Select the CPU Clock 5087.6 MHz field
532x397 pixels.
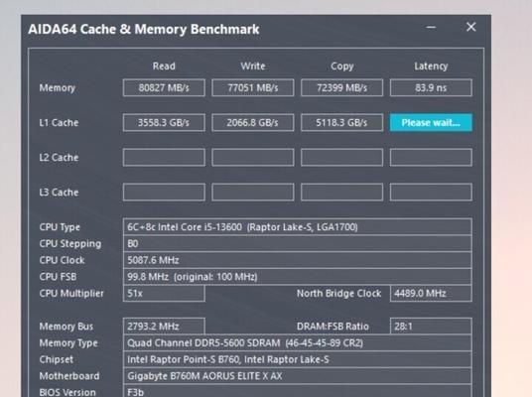[297, 260]
